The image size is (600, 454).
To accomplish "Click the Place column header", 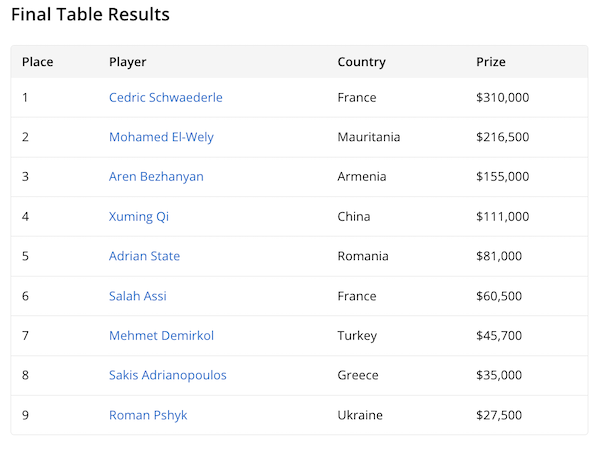I will 37,62.
